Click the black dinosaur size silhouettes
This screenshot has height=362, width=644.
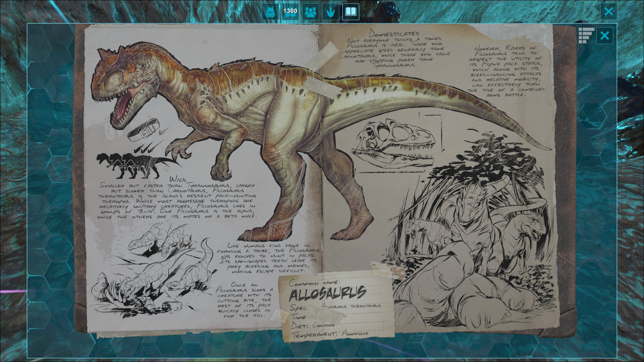[x=134, y=165]
